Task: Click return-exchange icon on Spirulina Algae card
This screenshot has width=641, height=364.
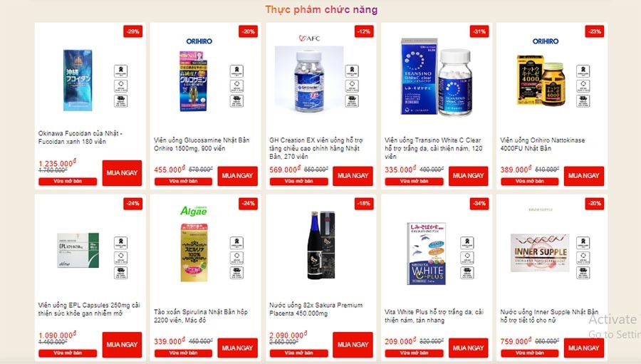Action: pos(236,258)
